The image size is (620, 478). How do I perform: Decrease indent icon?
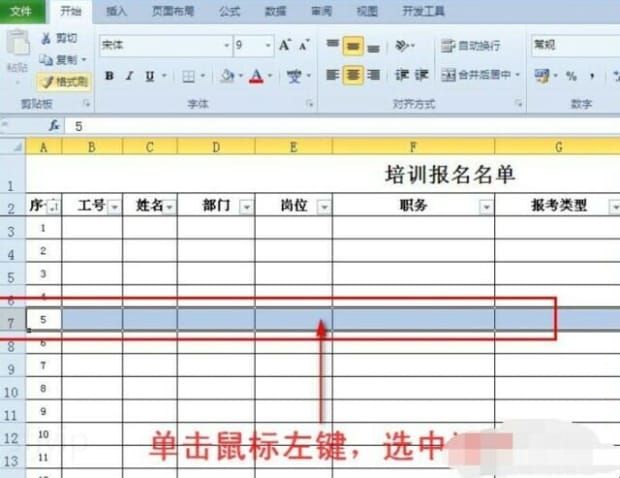(402, 75)
